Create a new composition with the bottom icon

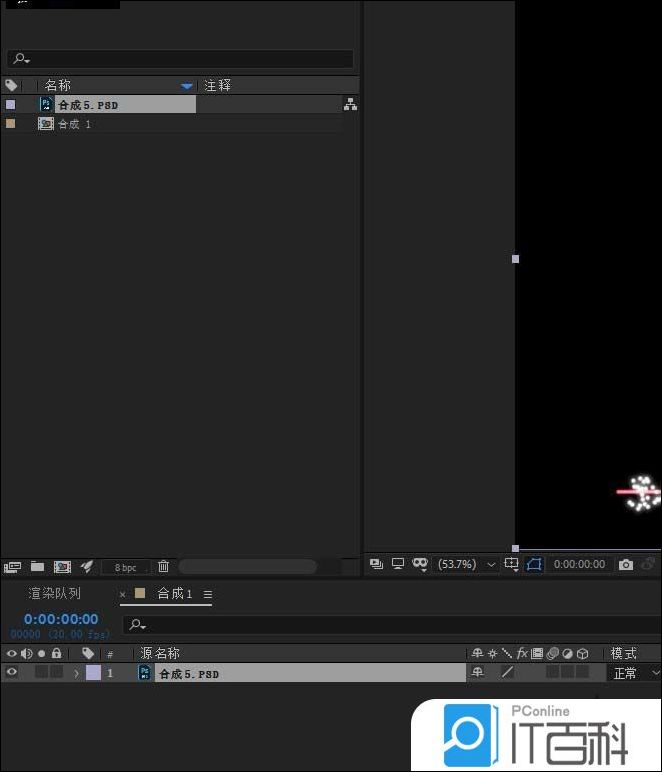62,567
